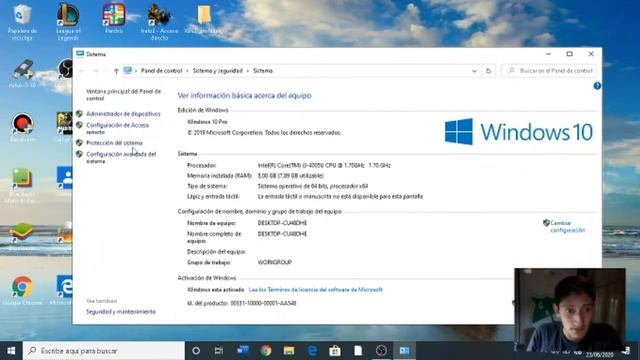The image size is (640, 360).
Task: Open OBS Studio desktop shortcut
Action: click(x=65, y=69)
